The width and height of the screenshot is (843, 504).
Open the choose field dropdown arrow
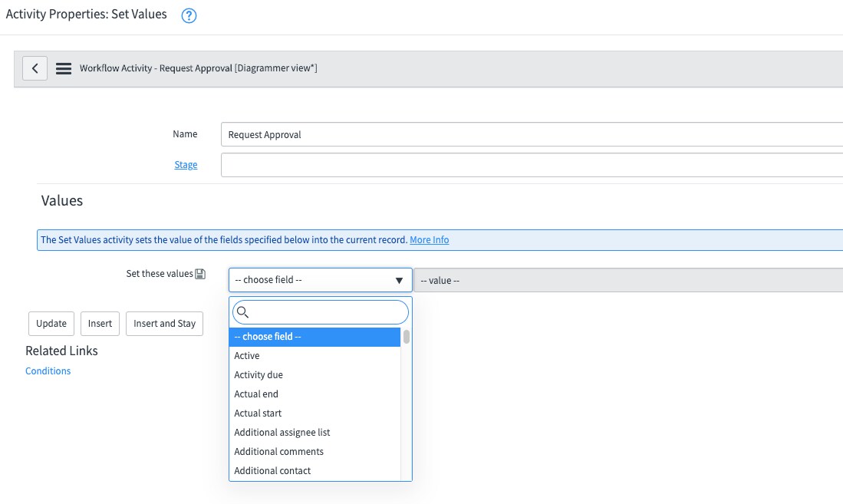(399, 280)
